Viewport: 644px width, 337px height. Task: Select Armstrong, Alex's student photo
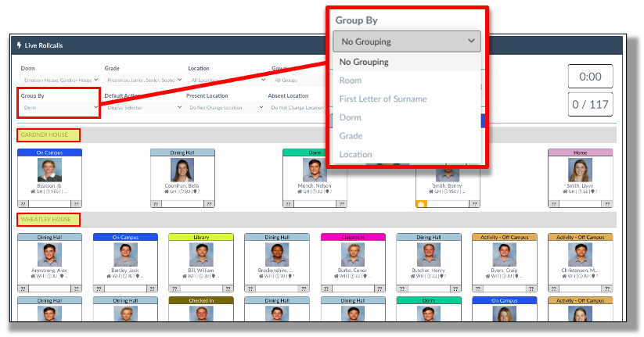coord(50,254)
